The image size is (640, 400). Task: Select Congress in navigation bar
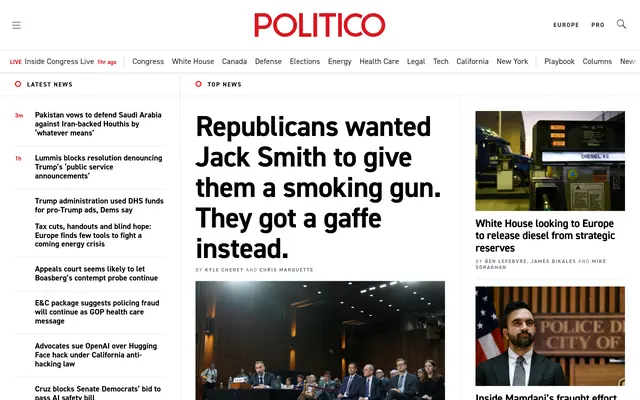(x=148, y=61)
